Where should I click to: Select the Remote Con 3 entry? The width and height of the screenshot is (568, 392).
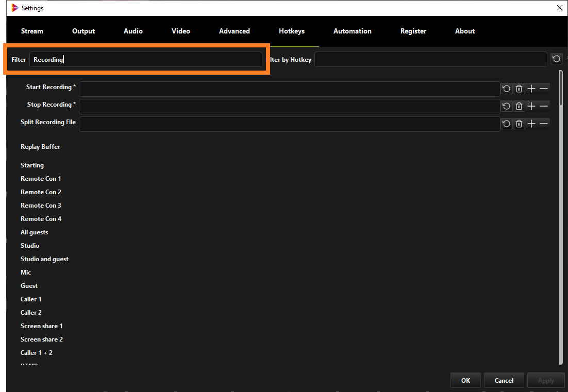[41, 205]
